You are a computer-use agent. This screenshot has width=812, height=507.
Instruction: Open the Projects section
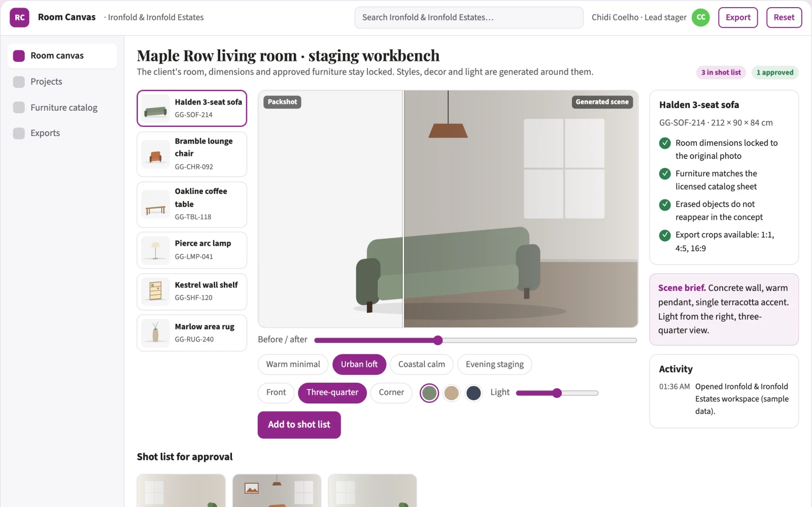click(x=62, y=82)
